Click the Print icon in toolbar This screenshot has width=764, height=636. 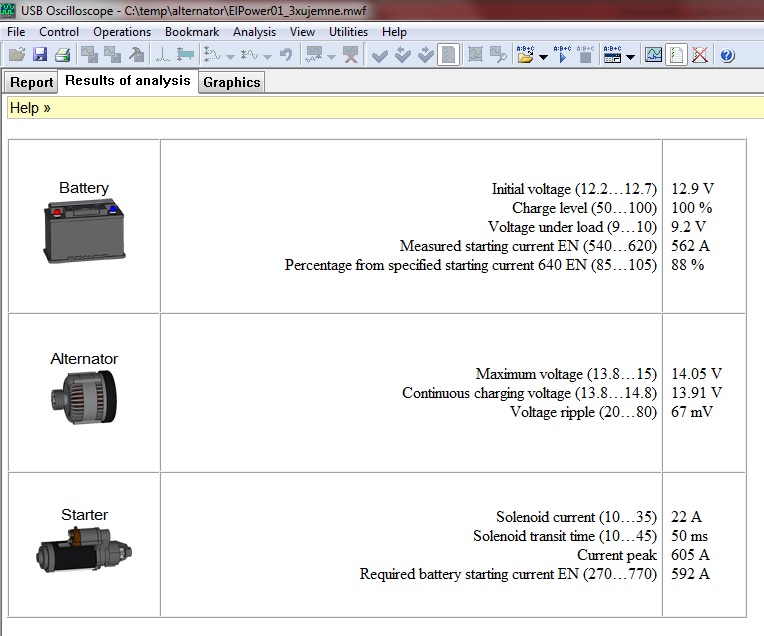click(x=62, y=56)
